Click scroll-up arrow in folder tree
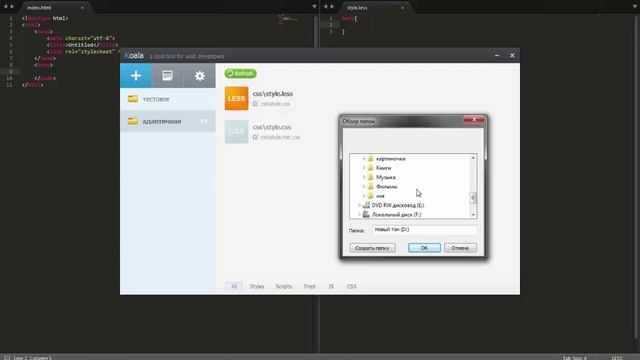The width and height of the screenshot is (640, 360). tap(473, 158)
